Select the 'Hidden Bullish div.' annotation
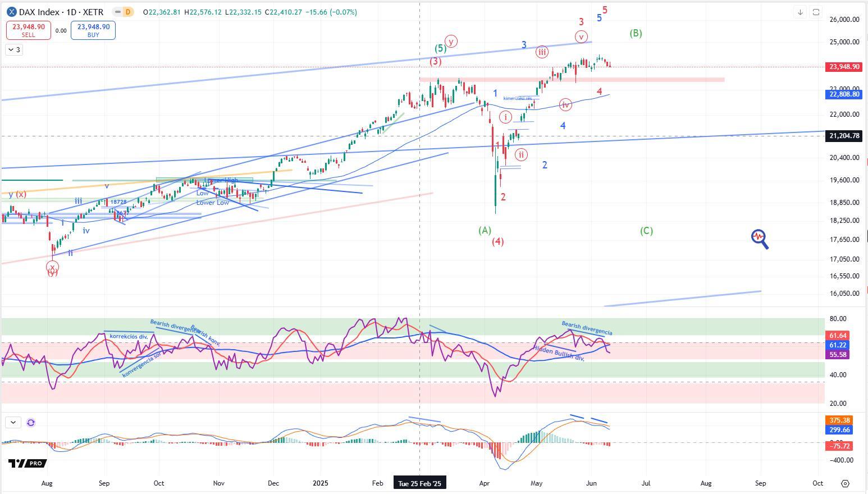The width and height of the screenshot is (868, 494). click(x=559, y=353)
